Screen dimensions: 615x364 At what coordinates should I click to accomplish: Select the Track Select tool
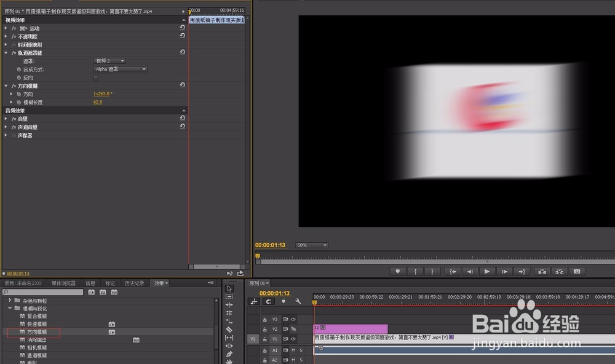[229, 296]
